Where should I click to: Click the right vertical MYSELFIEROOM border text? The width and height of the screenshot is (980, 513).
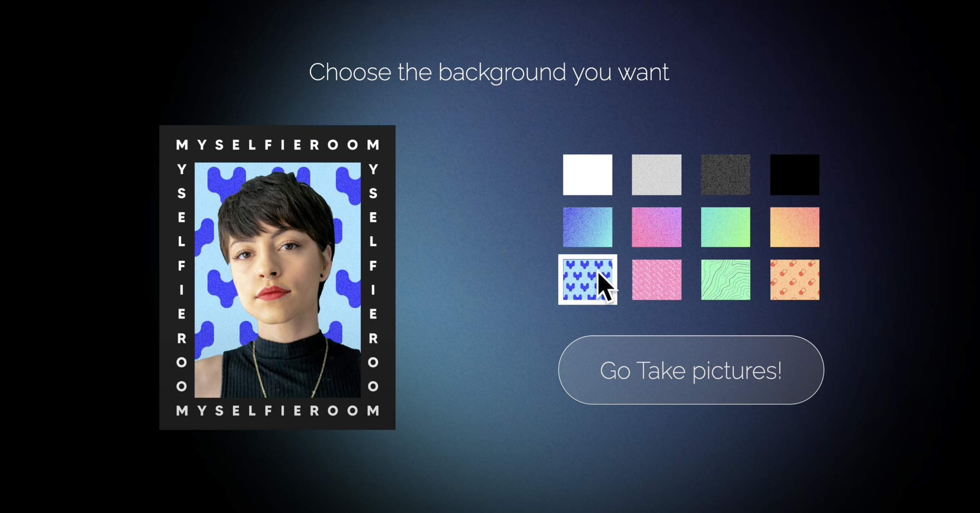coord(373,278)
